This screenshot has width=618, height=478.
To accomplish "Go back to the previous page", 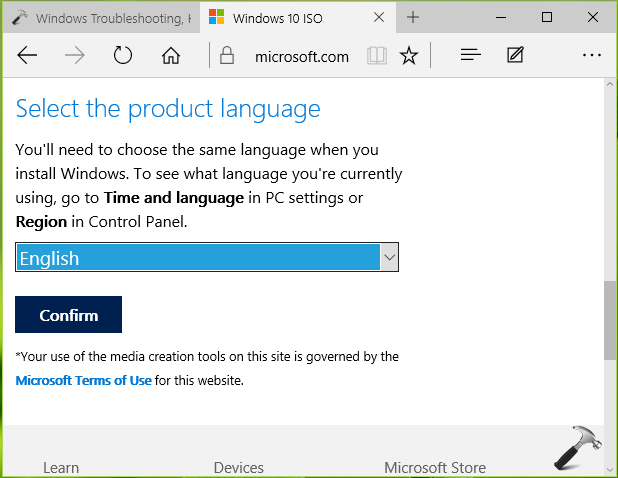I will [x=27, y=55].
